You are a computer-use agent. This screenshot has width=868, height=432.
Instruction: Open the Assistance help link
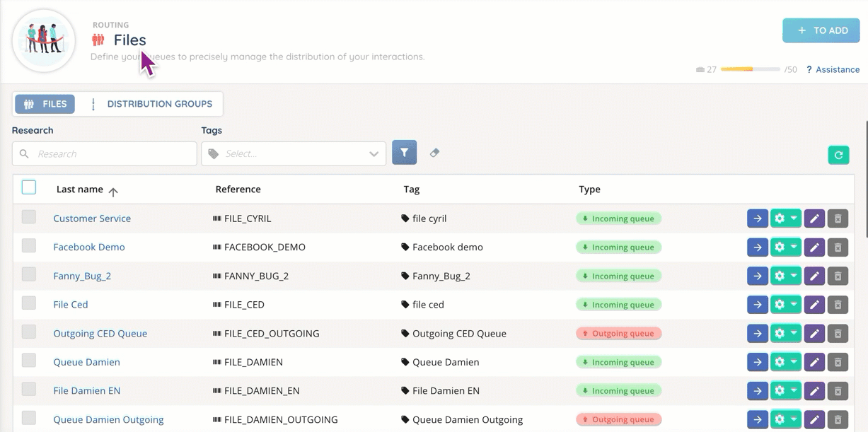point(833,69)
